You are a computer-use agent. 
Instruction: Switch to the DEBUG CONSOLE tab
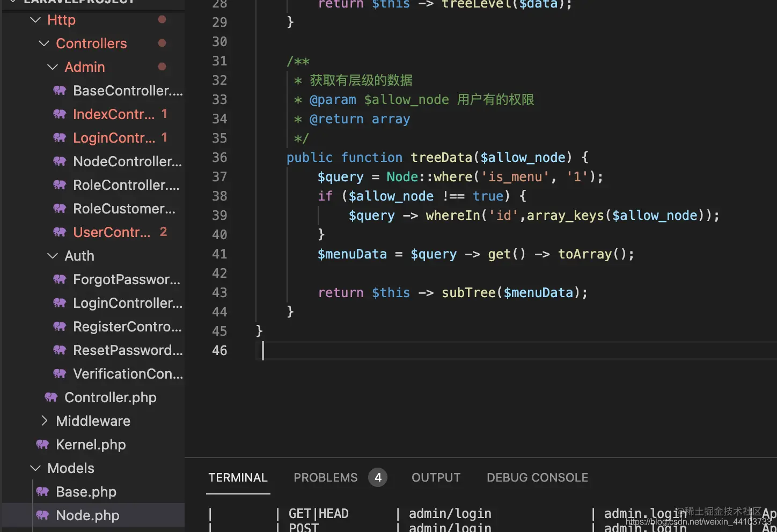(x=537, y=477)
